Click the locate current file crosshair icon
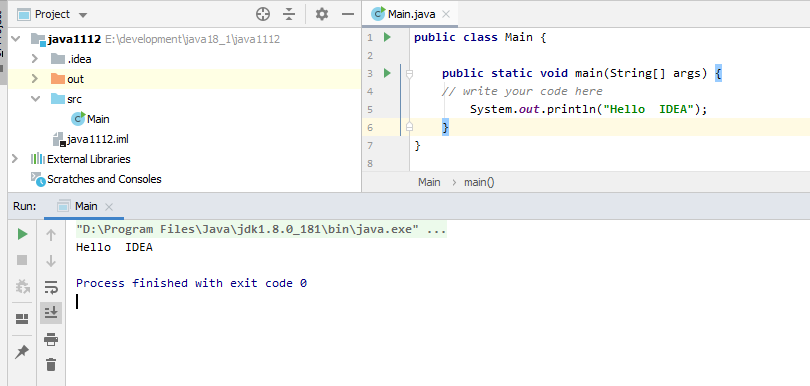 tap(263, 14)
